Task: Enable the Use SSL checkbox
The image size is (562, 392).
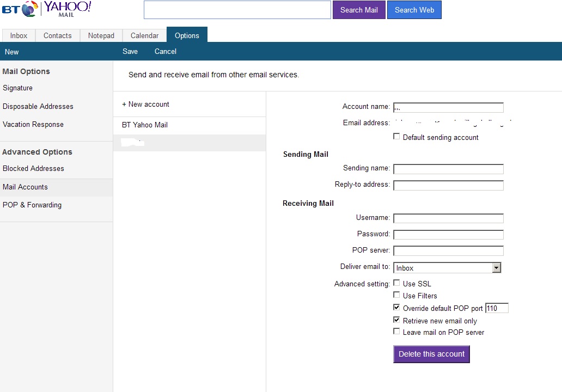Action: click(396, 283)
